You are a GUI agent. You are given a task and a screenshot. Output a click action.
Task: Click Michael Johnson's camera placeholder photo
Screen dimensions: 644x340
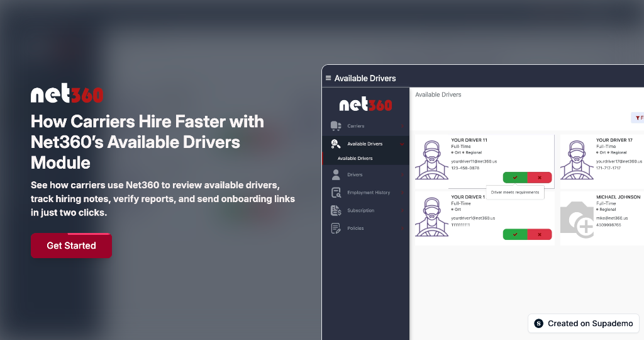(577, 220)
